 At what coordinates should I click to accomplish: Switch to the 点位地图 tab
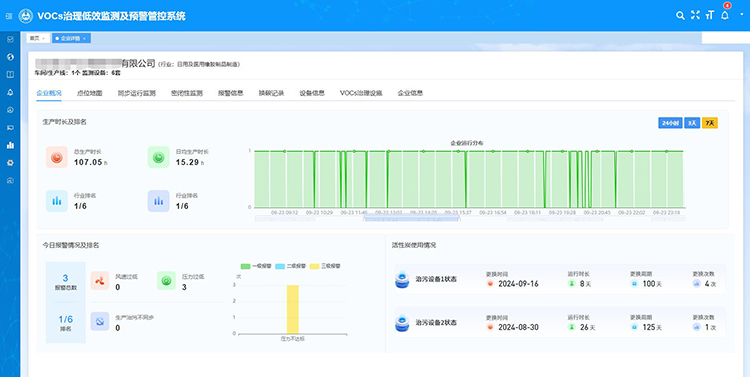tap(89, 93)
